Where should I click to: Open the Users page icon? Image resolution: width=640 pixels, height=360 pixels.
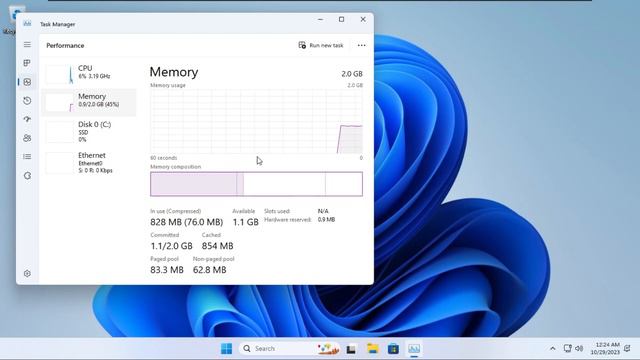[x=27, y=138]
